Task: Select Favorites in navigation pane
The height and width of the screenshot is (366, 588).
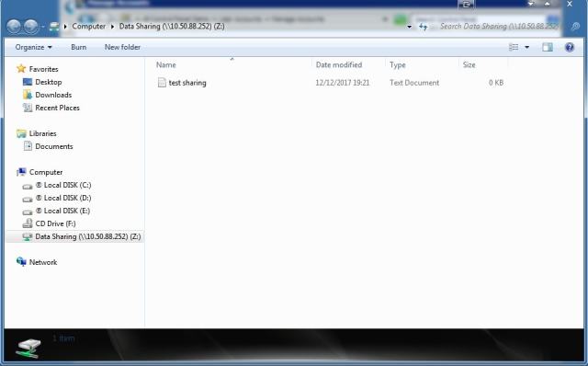Action: pos(43,69)
